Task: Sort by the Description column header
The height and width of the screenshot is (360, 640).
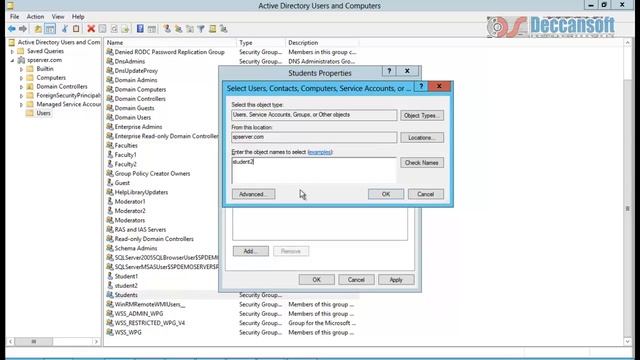Action: pyautogui.click(x=322, y=42)
